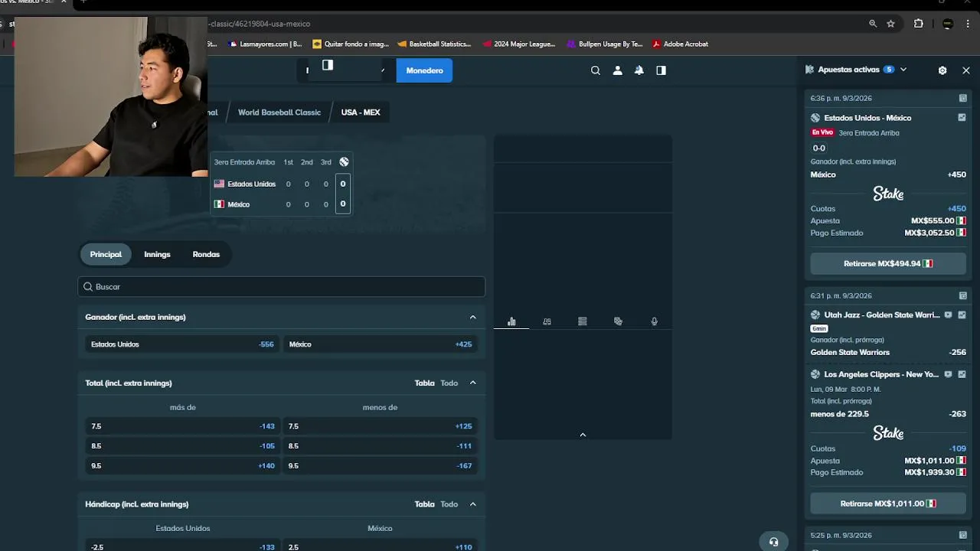
Task: Open the site search magnifier icon
Action: click(596, 70)
